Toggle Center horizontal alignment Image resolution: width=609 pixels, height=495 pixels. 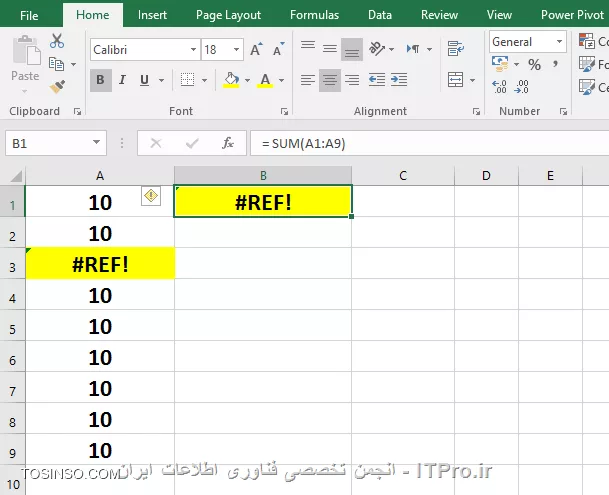click(330, 80)
